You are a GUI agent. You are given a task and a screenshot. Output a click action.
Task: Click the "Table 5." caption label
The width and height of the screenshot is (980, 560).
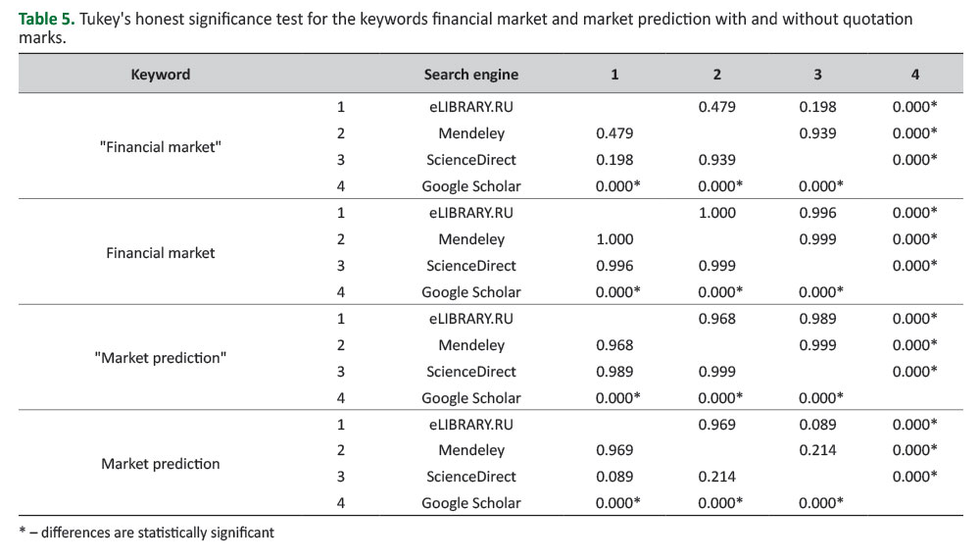(x=45, y=19)
